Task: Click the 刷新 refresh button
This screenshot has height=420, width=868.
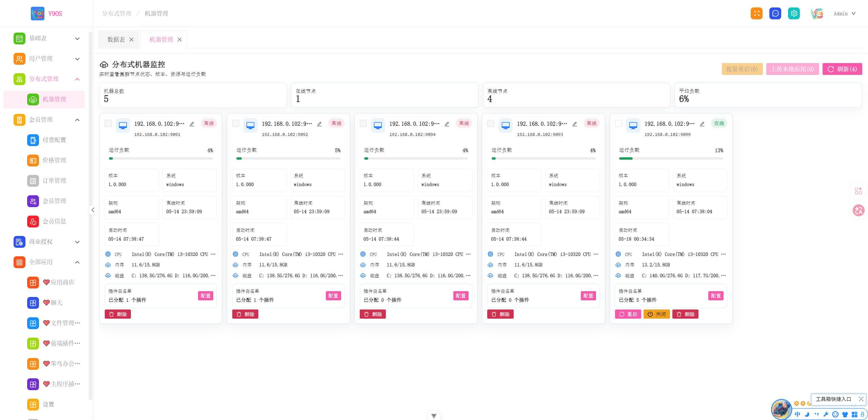Action: pyautogui.click(x=842, y=69)
